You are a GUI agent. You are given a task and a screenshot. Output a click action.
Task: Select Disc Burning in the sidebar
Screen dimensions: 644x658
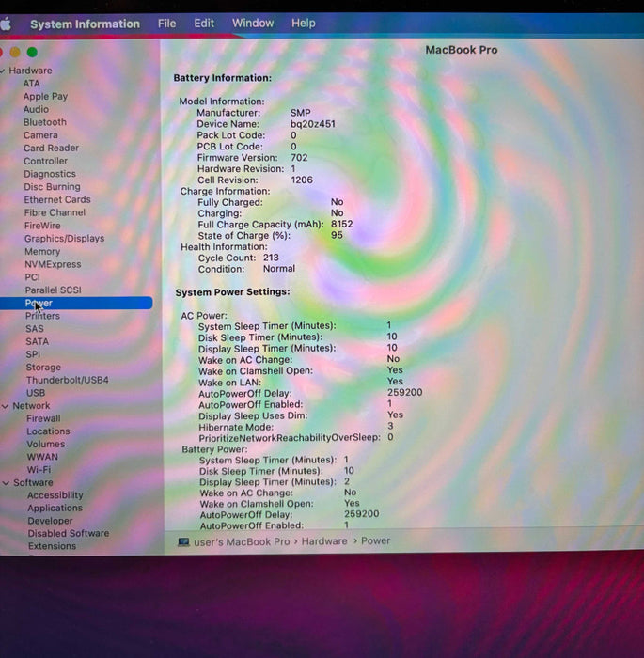click(x=52, y=187)
